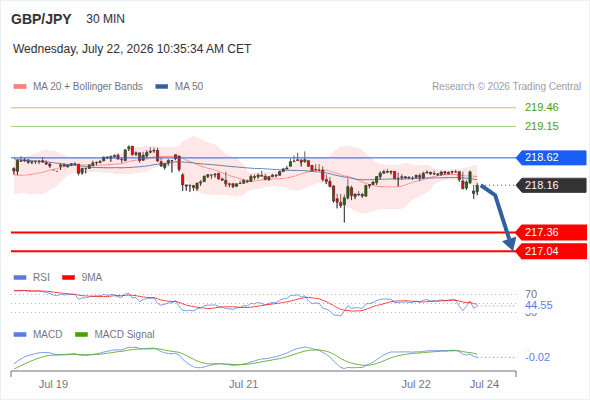The width and height of the screenshot is (590, 400).
Task: Click the MA 50 legend label
Action: (x=189, y=87)
